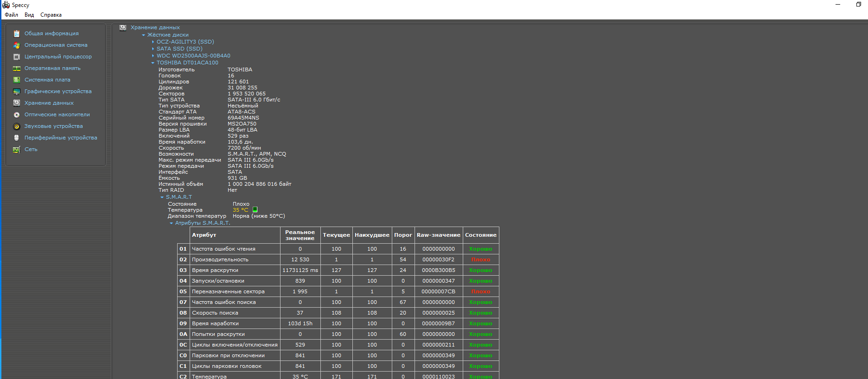Image resolution: width=868 pixels, height=379 pixels.
Task: Click the Сеть sidebar link
Action: coord(31,149)
